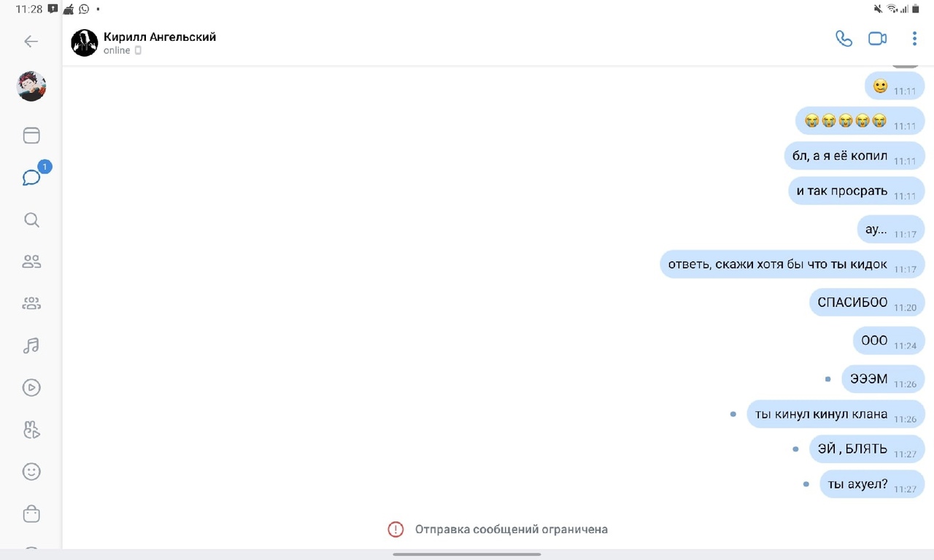Open the three-dot chat options menu
Screen dimensions: 934x560
point(914,39)
